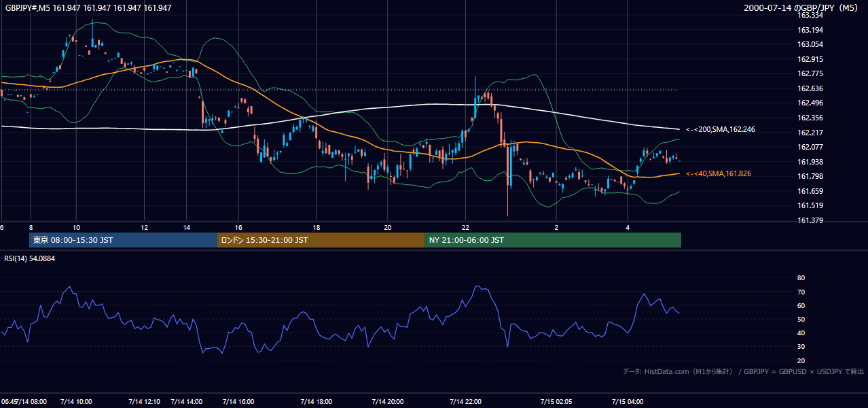
Task: Click price axis value 163.194
Action: click(x=810, y=30)
